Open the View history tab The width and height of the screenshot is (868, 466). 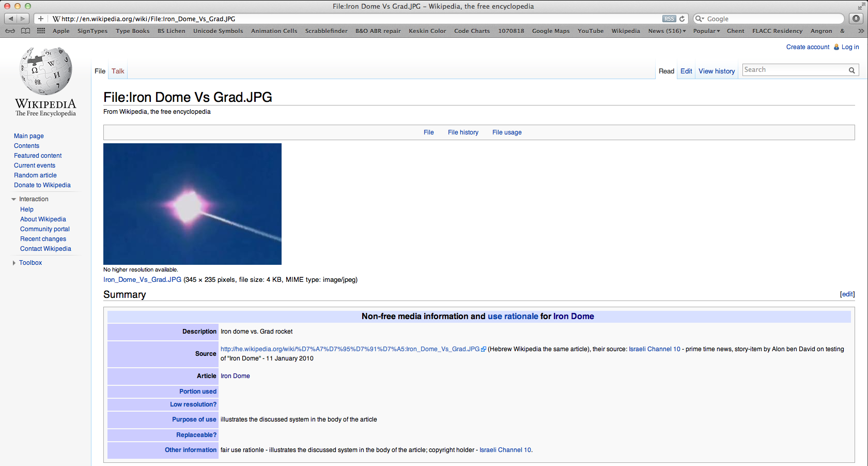point(717,71)
